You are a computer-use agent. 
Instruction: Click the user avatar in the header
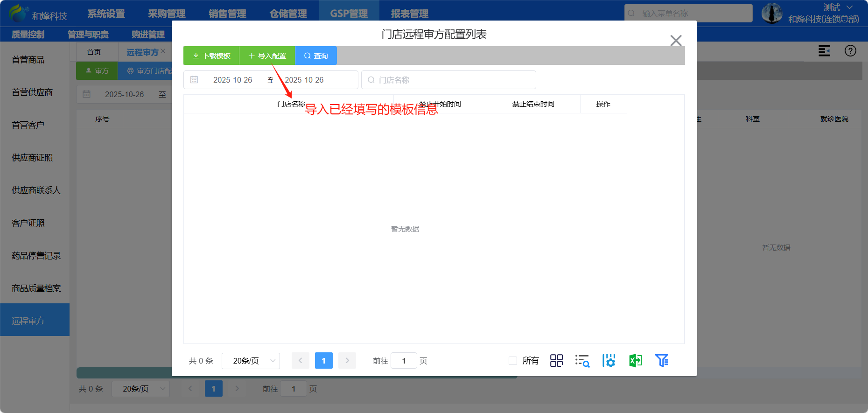(x=772, y=13)
